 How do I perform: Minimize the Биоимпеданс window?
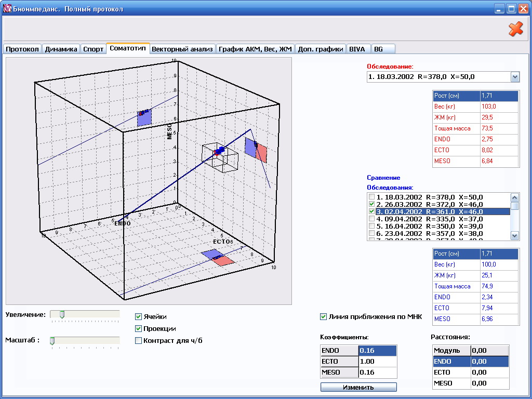tap(499, 9)
